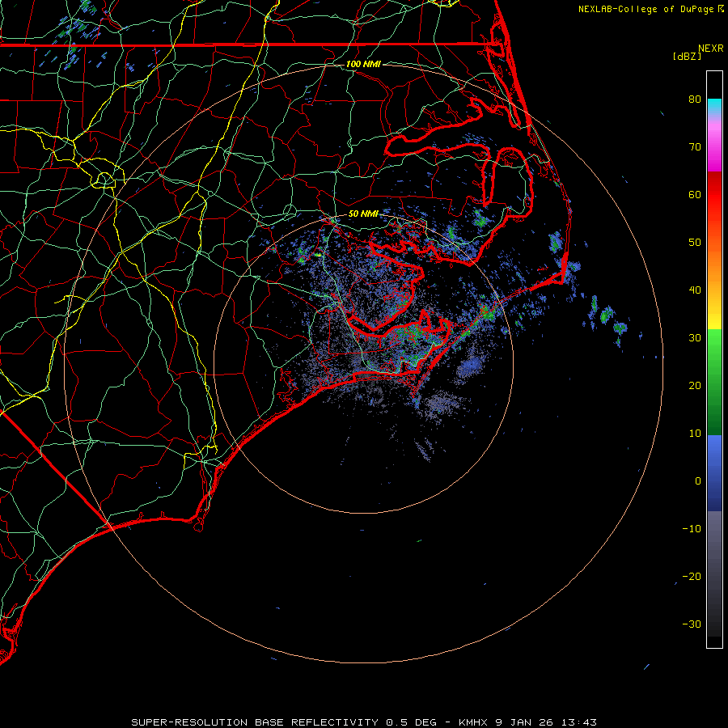The image size is (728, 728).
Task: Click the -20 value on the dBZ scale
Action: 692,577
